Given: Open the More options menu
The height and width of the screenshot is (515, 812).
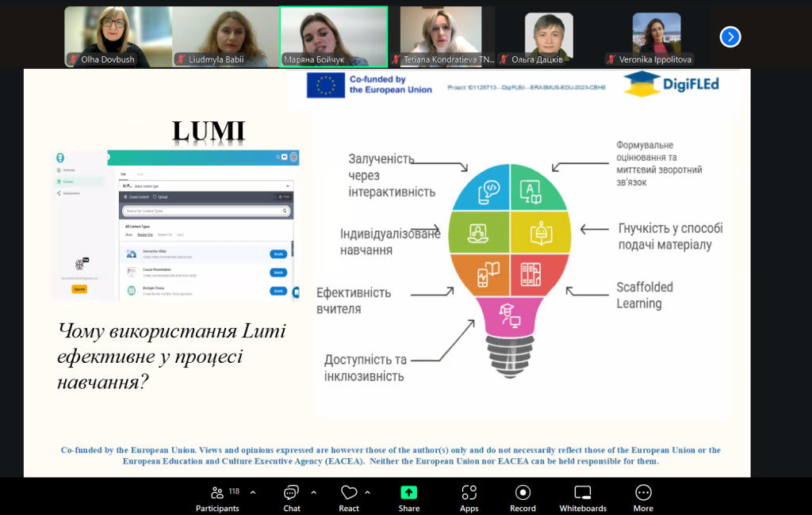Looking at the screenshot, I should point(643,497).
